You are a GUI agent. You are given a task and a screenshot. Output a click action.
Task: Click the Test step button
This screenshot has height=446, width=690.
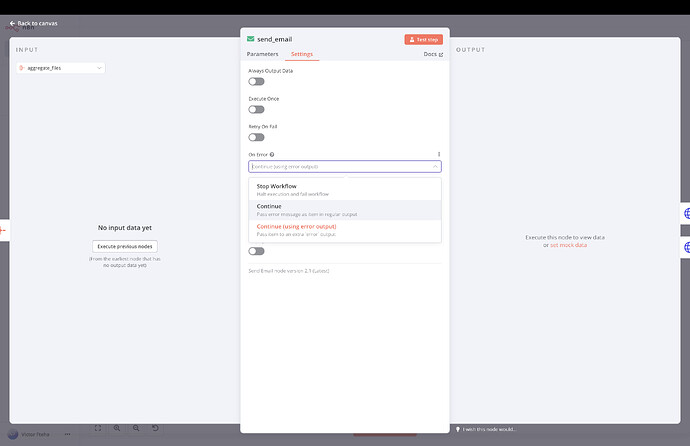[x=423, y=40]
